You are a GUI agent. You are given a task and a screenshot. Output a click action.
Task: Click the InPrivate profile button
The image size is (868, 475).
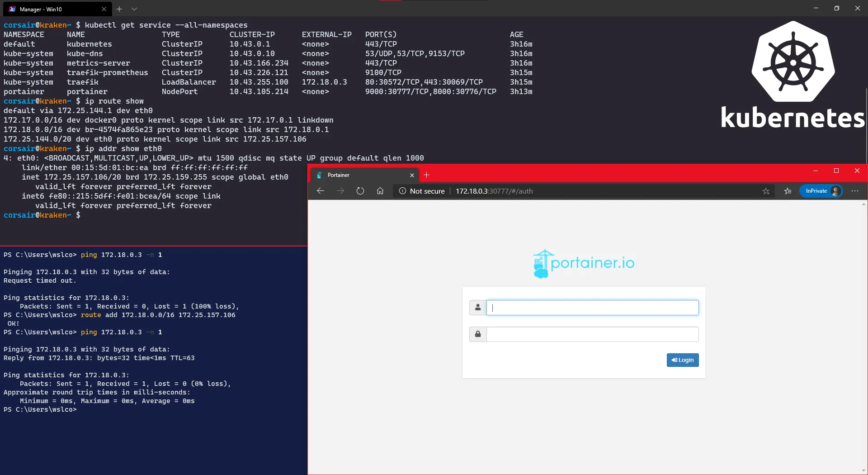(821, 191)
